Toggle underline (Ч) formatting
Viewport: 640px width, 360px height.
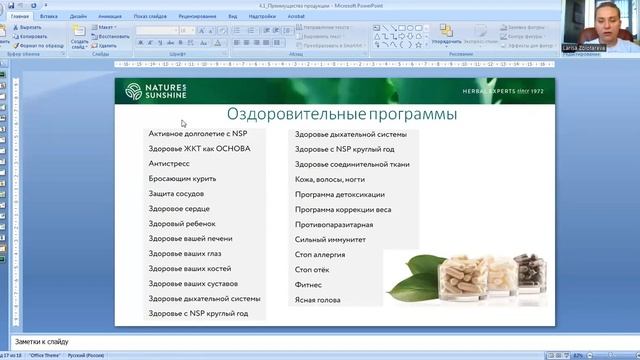(x=160, y=42)
